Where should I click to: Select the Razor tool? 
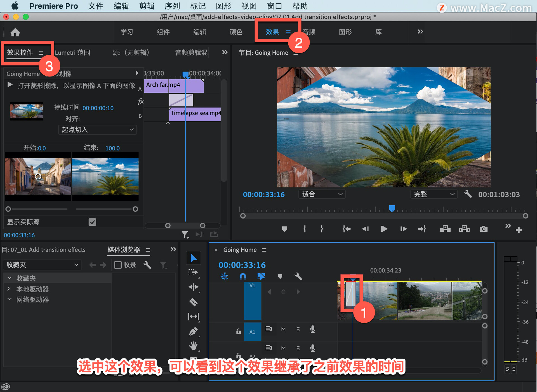click(193, 302)
